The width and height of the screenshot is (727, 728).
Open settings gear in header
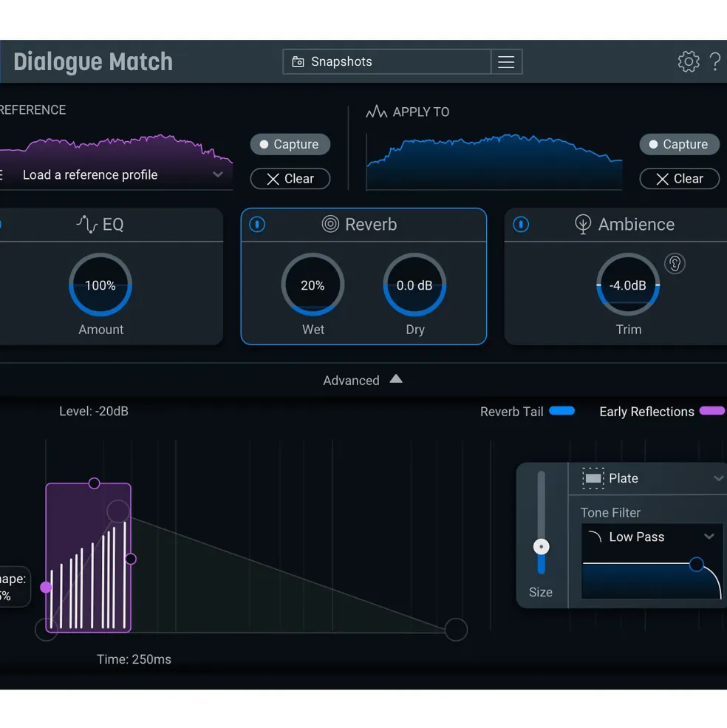(x=688, y=61)
